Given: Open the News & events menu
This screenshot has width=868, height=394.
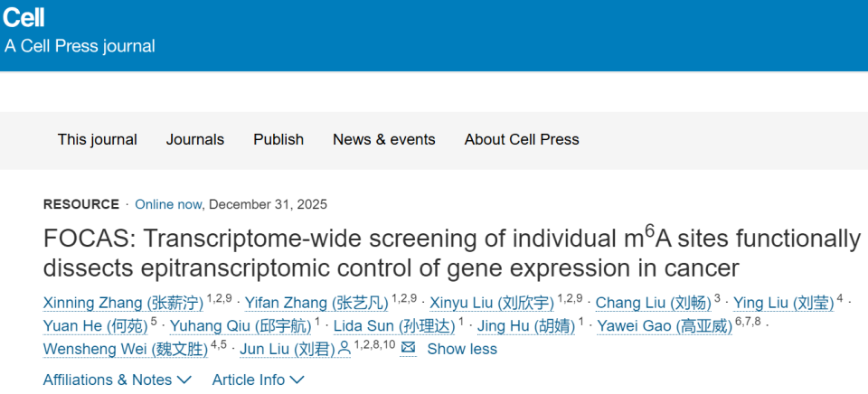Looking at the screenshot, I should (x=384, y=139).
